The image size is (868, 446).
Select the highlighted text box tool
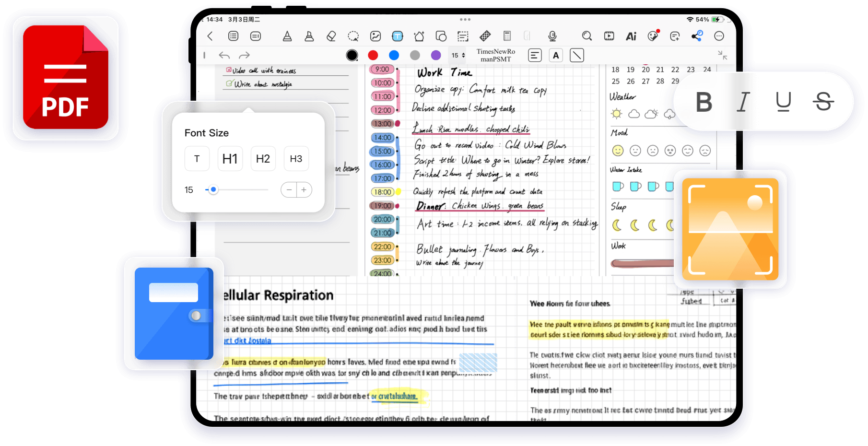point(398,36)
